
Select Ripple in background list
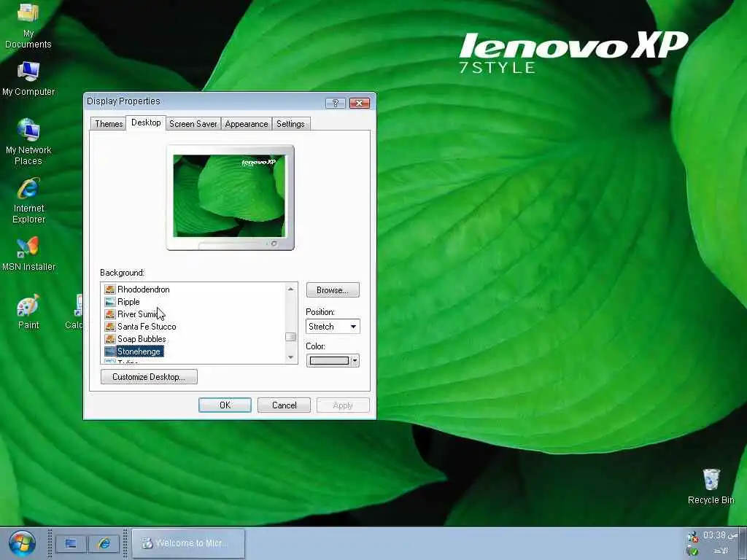pos(128,302)
